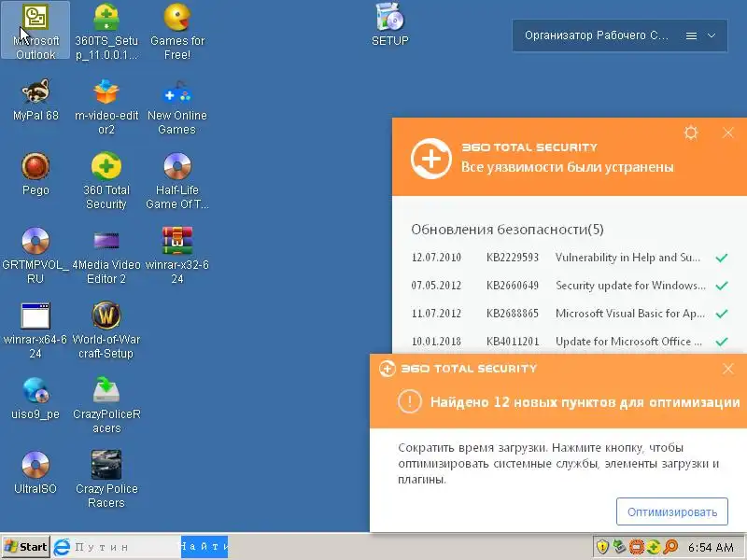Viewport: 747px width, 560px height.
Task: Launch the 360 Total Security desktop shortcut
Action: (106, 181)
